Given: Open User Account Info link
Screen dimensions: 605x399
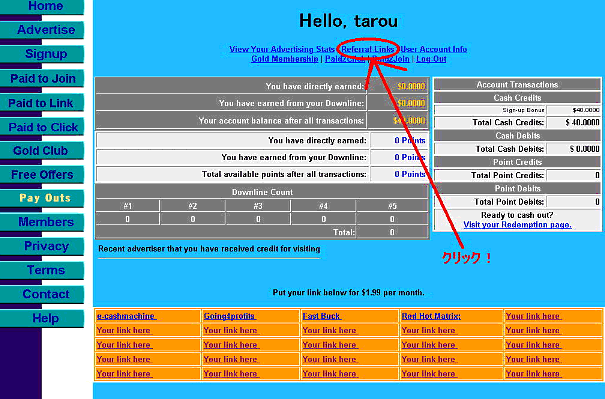Looking at the screenshot, I should (x=434, y=49).
